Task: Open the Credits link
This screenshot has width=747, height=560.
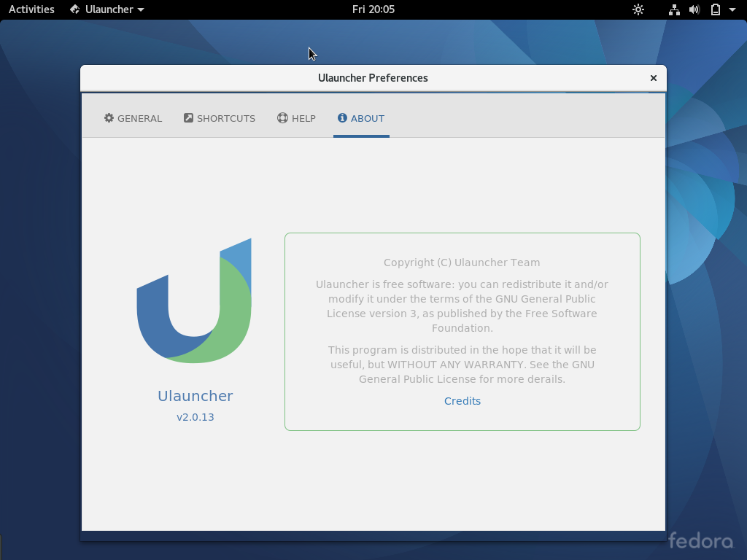Action: 462,401
